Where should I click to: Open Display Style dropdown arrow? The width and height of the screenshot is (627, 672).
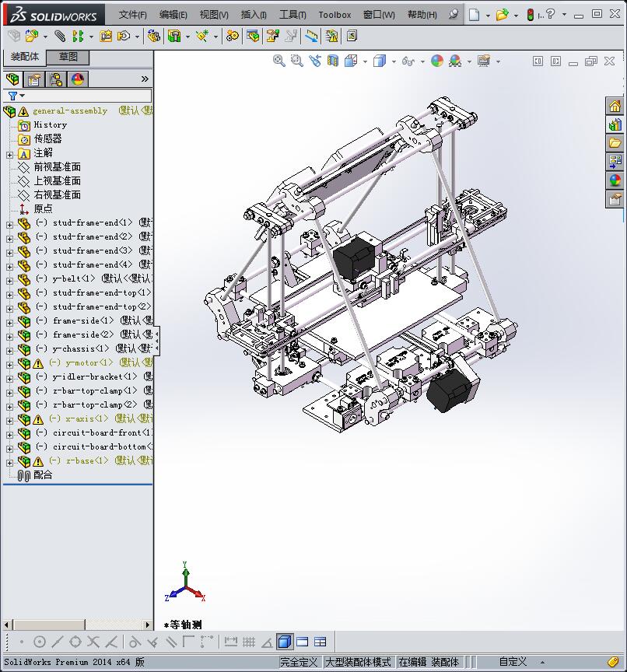pos(394,61)
